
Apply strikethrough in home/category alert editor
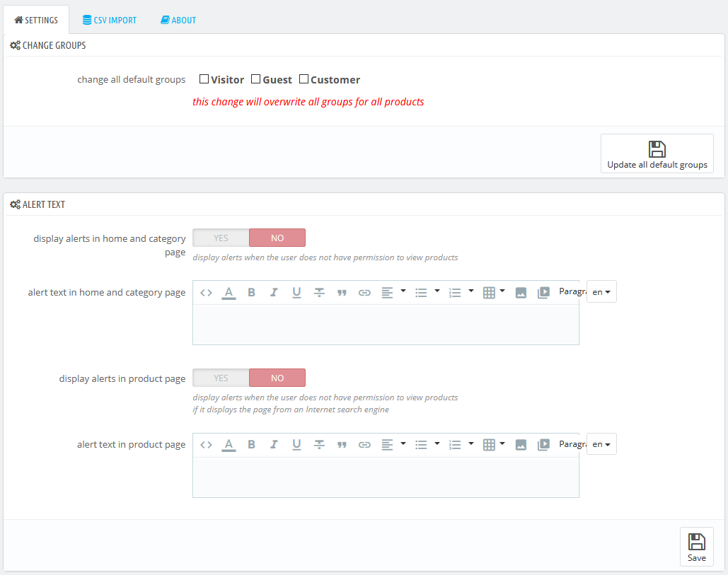(x=319, y=292)
